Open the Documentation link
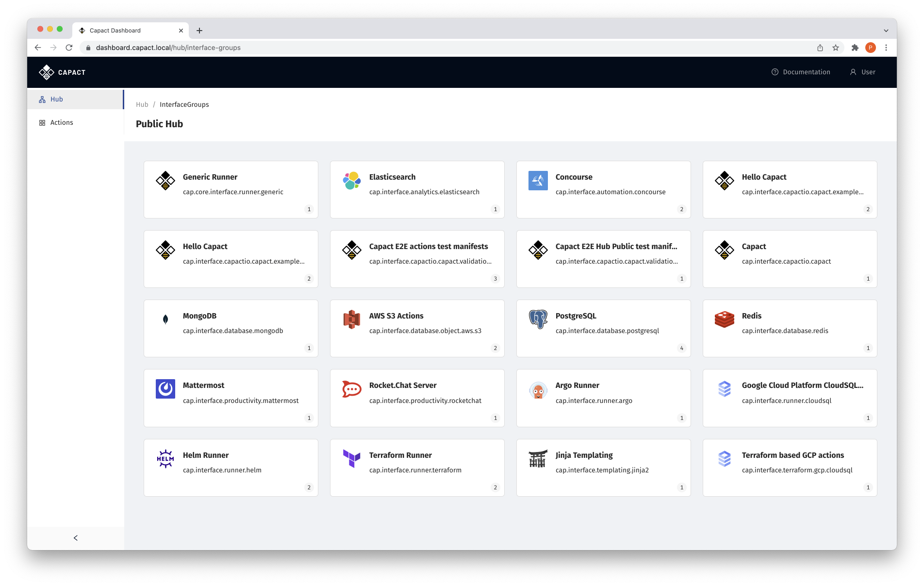This screenshot has height=586, width=924. [x=801, y=72]
